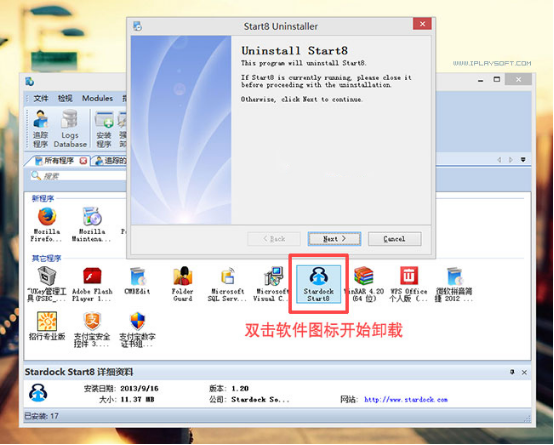The height and width of the screenshot is (445, 554).
Task: Minimize the uninstaller manager window
Action: (x=481, y=80)
